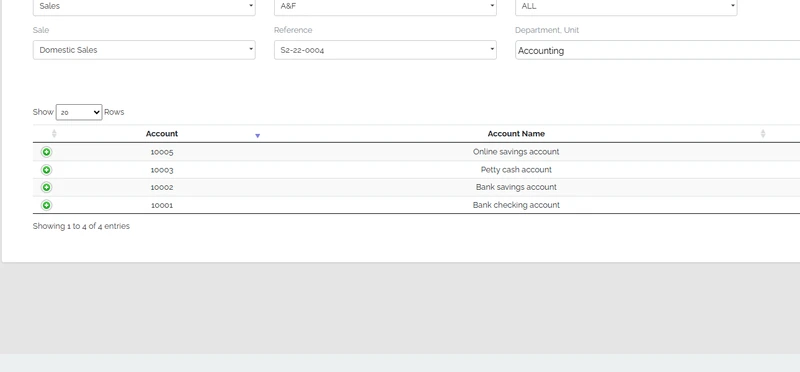This screenshot has height=372, width=800.
Task: Click green plus icon for account 10003
Action: (x=46, y=170)
